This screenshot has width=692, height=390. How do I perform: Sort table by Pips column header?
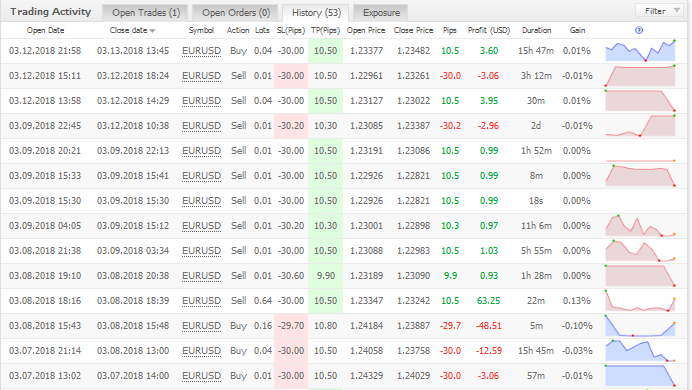(x=450, y=30)
